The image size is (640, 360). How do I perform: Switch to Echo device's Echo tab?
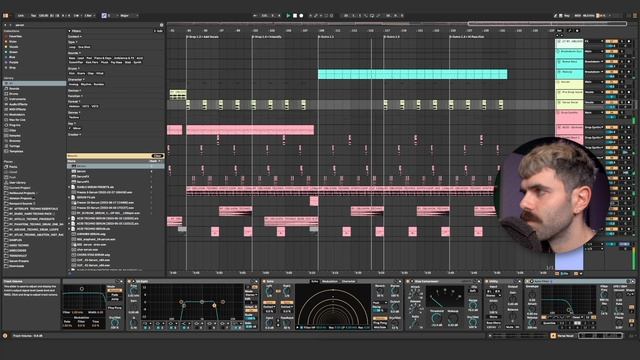315,282
